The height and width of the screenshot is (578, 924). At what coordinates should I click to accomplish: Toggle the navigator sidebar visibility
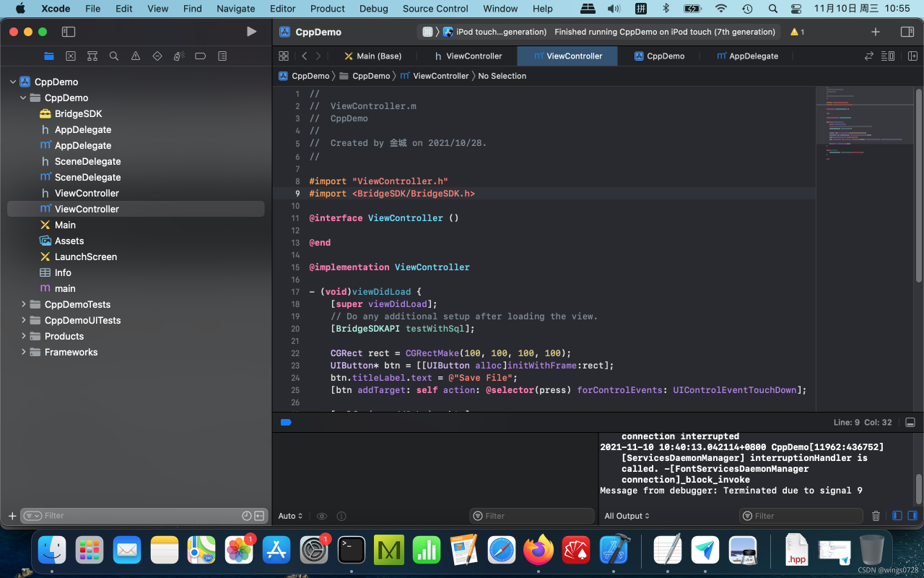tap(69, 32)
